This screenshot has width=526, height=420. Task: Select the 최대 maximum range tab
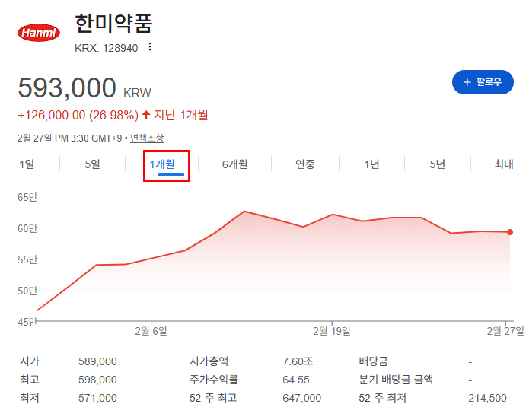[504, 164]
